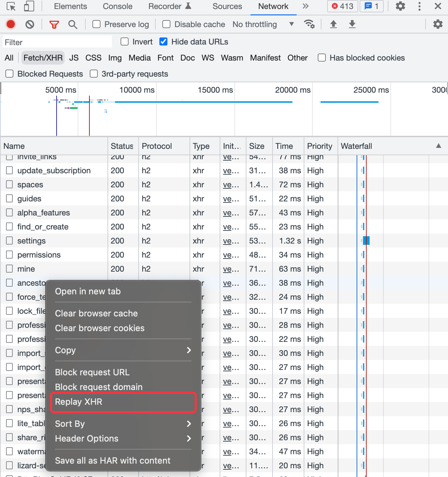This screenshot has height=477, width=448.
Task: Focus the Filter text field
Action: (57, 42)
